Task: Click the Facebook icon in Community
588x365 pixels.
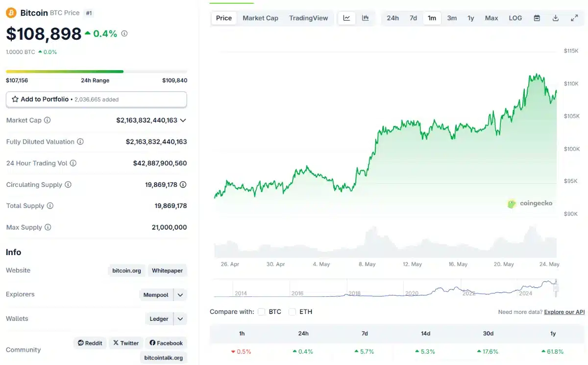Action: (x=152, y=343)
